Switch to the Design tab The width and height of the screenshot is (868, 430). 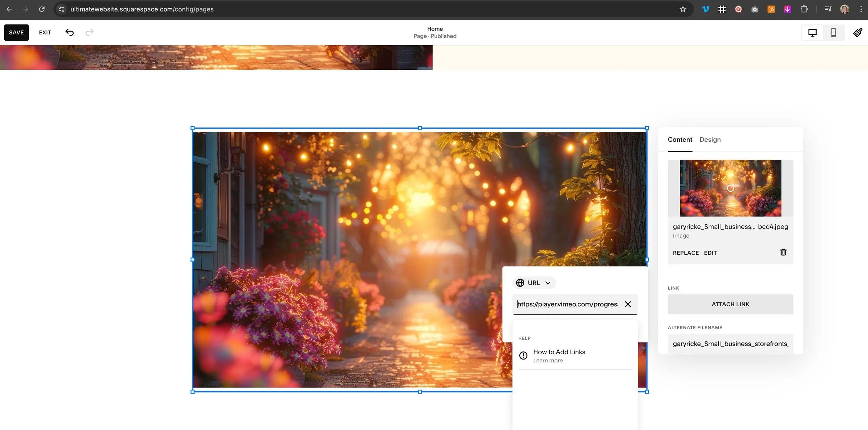[x=710, y=140]
